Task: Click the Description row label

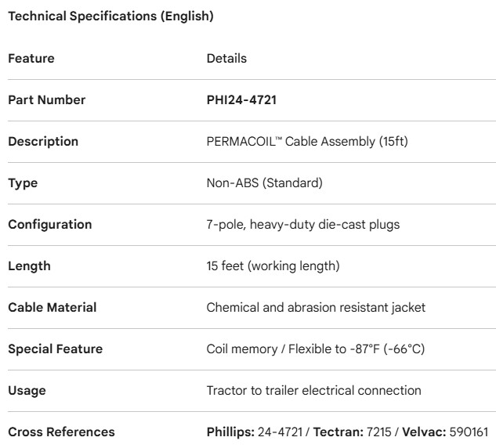Action: 43,142
